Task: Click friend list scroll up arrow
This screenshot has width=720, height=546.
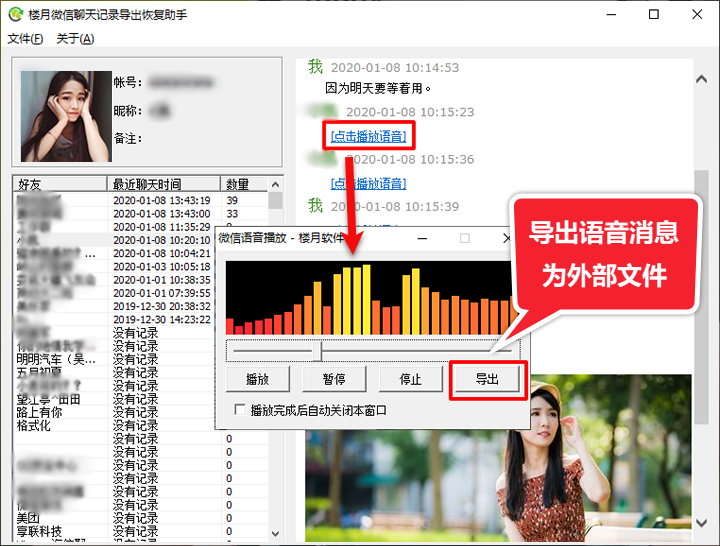Action: pyautogui.click(x=275, y=184)
